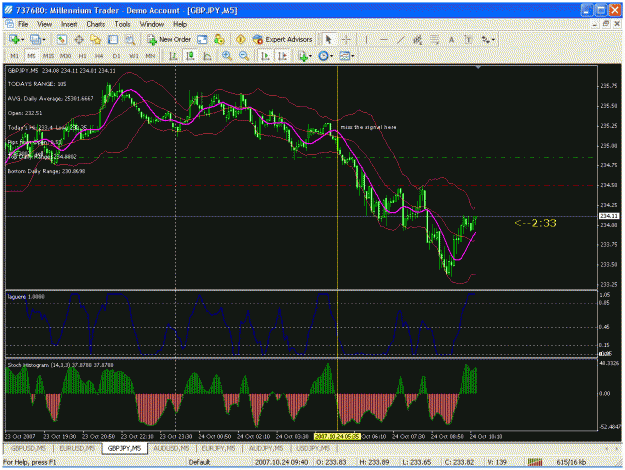The image size is (625, 470).
Task: Expand the New Chart dropdown arrow
Action: (x=23, y=39)
